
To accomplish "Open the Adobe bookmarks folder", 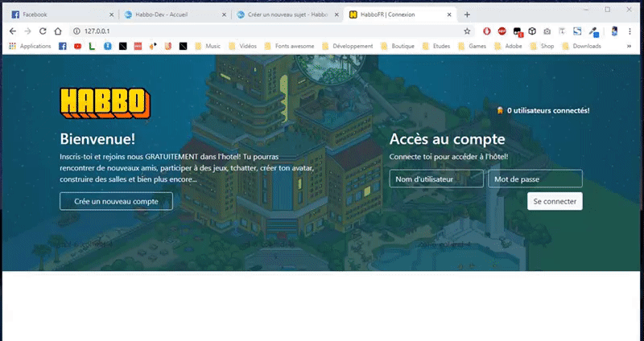I will tap(509, 47).
